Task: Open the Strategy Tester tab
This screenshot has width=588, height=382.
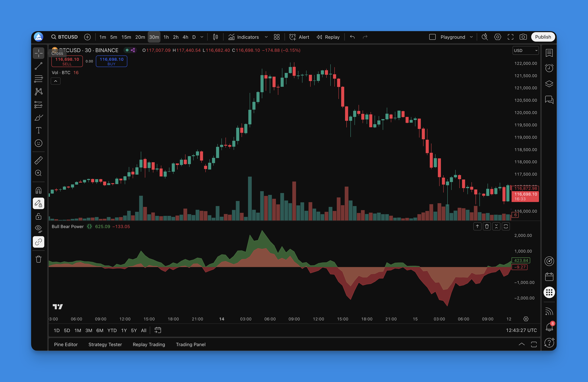Action: pyautogui.click(x=105, y=344)
